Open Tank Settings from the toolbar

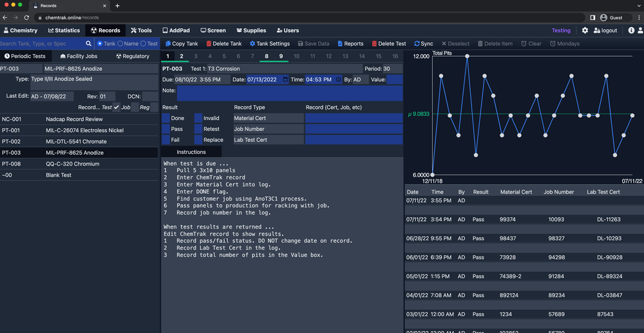tap(269, 44)
